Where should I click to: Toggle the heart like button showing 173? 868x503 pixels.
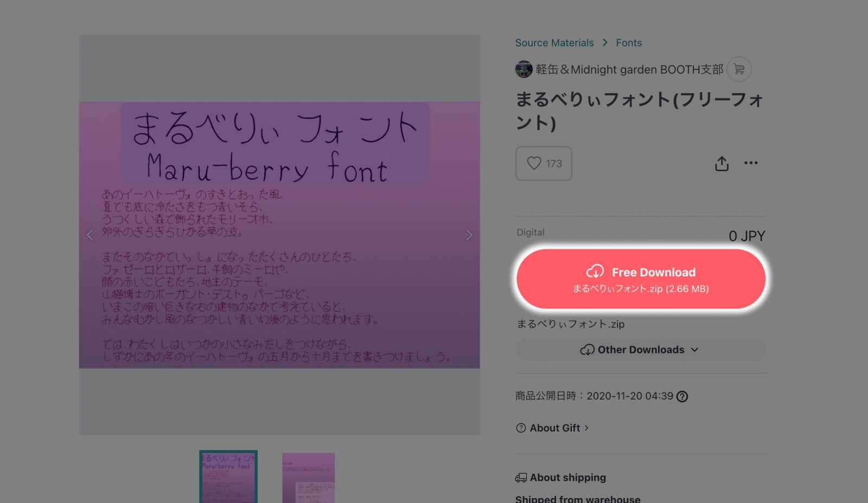tap(543, 163)
